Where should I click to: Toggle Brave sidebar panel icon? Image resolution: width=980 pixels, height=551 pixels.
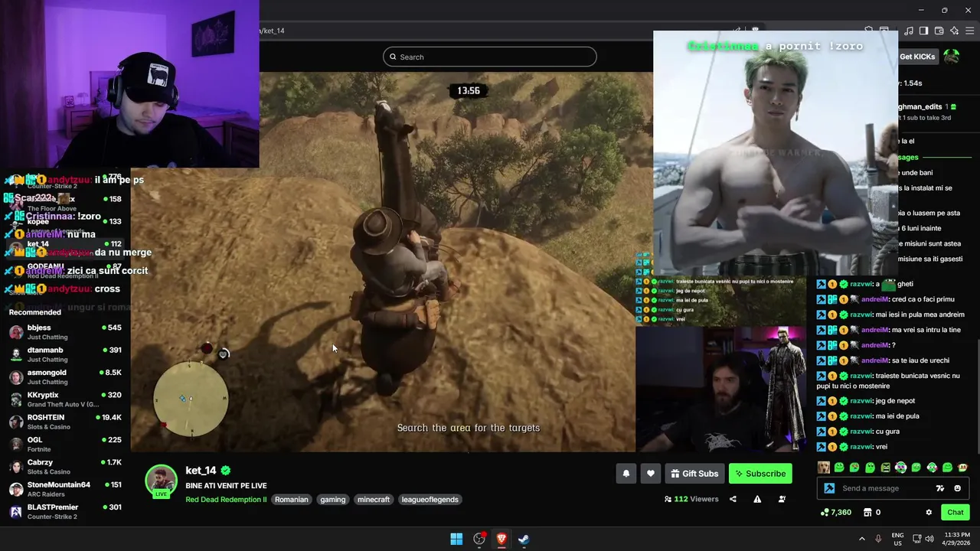924,31
